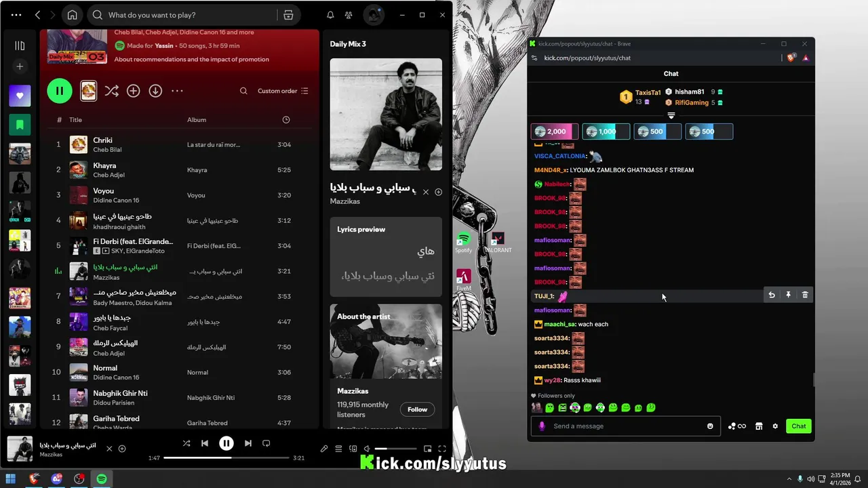This screenshot has height=488, width=868.
Task: Skip to previous track
Action: 205,443
